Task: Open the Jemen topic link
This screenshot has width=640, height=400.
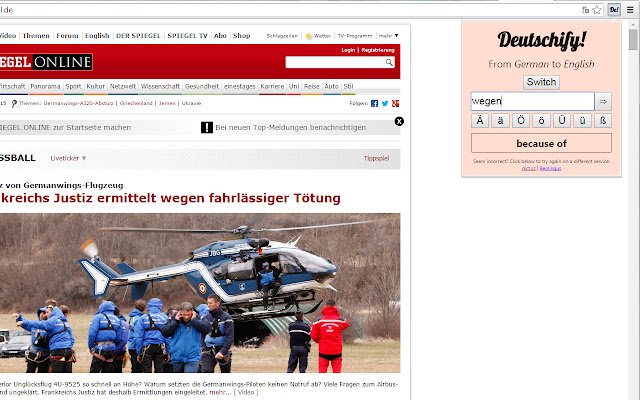Action: click(167, 103)
